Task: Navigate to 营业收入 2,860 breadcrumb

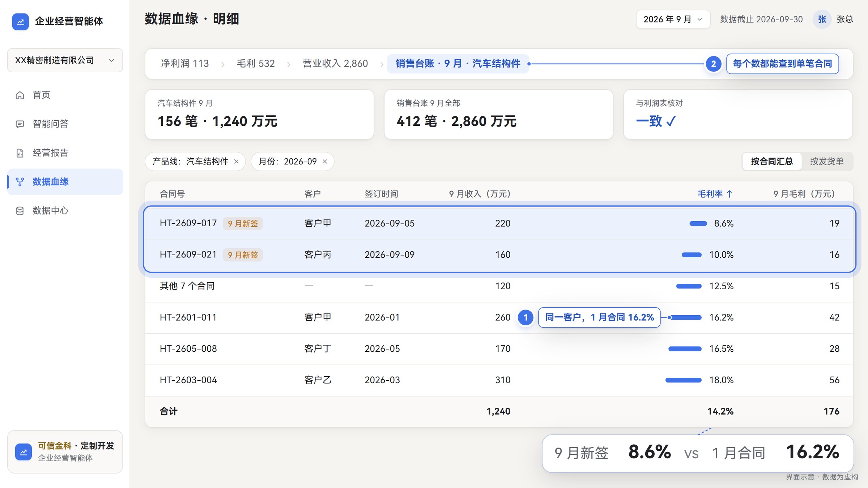Action: tap(335, 64)
